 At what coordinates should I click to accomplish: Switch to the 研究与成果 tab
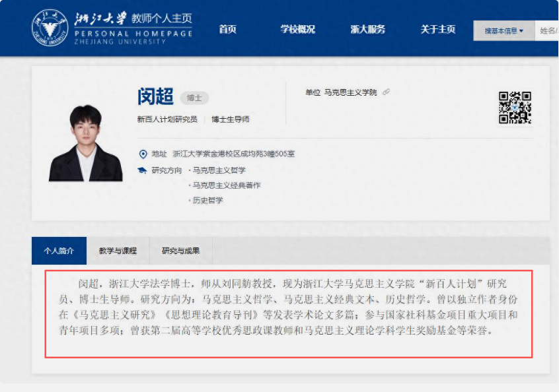coord(182,251)
